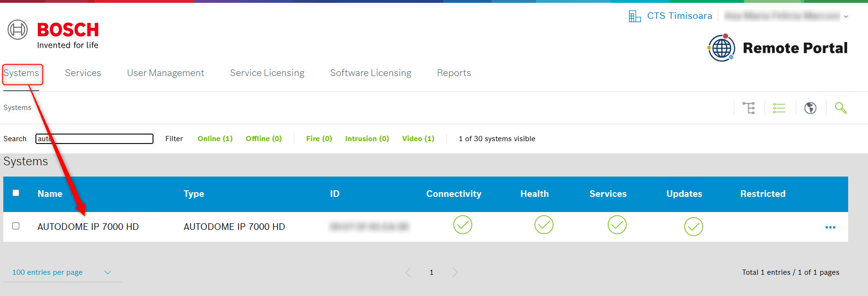
Task: Click the CTS Timisoara building icon
Action: click(634, 17)
